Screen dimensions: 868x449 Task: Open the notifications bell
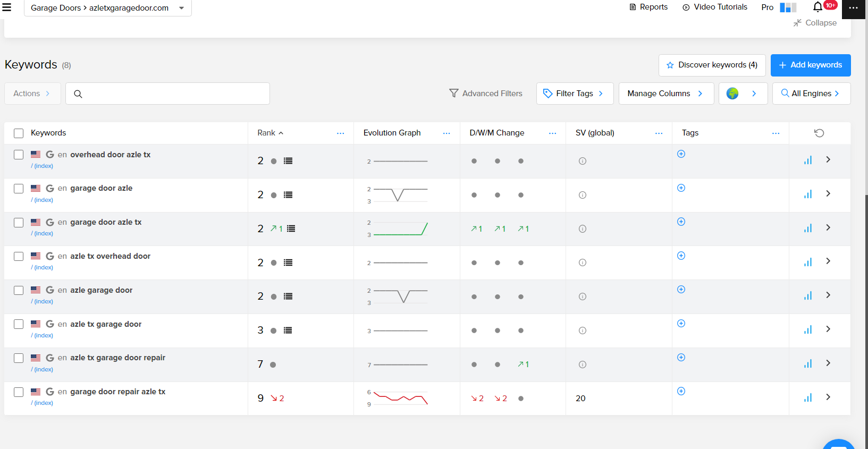point(818,7)
